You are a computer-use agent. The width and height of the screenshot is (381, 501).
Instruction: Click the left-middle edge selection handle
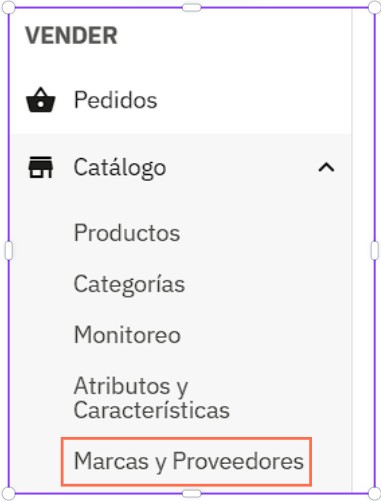9,250
